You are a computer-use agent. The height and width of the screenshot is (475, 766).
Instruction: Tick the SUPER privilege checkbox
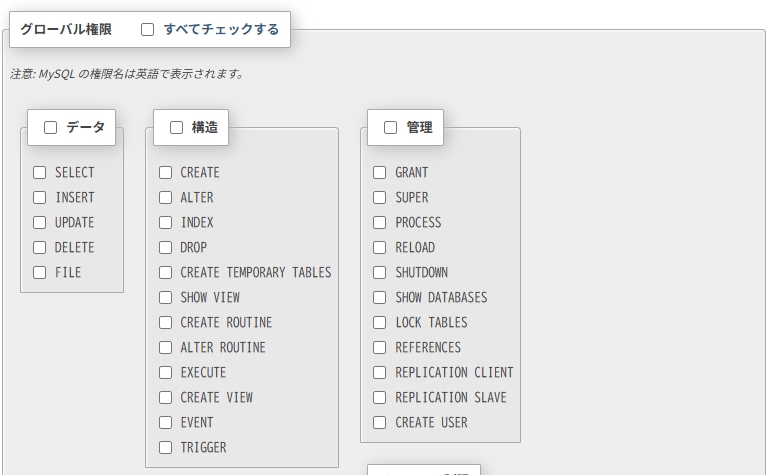(380, 198)
